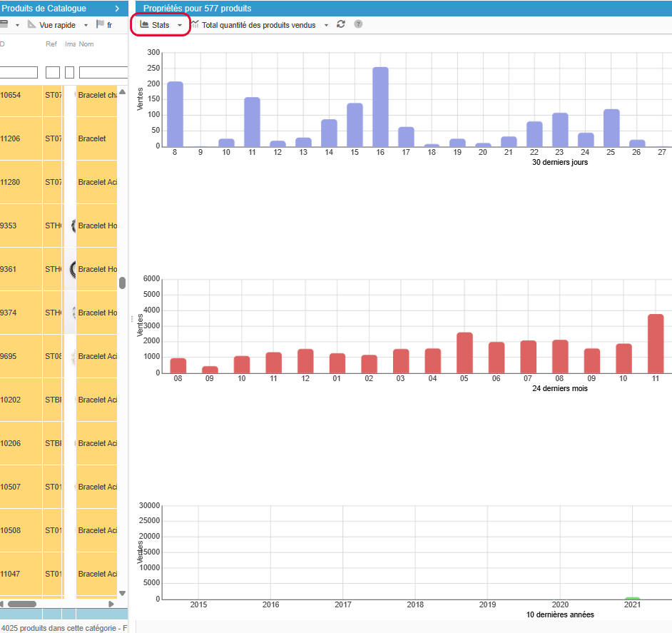Click the line chart icon beside Total quantité

pyautogui.click(x=195, y=24)
